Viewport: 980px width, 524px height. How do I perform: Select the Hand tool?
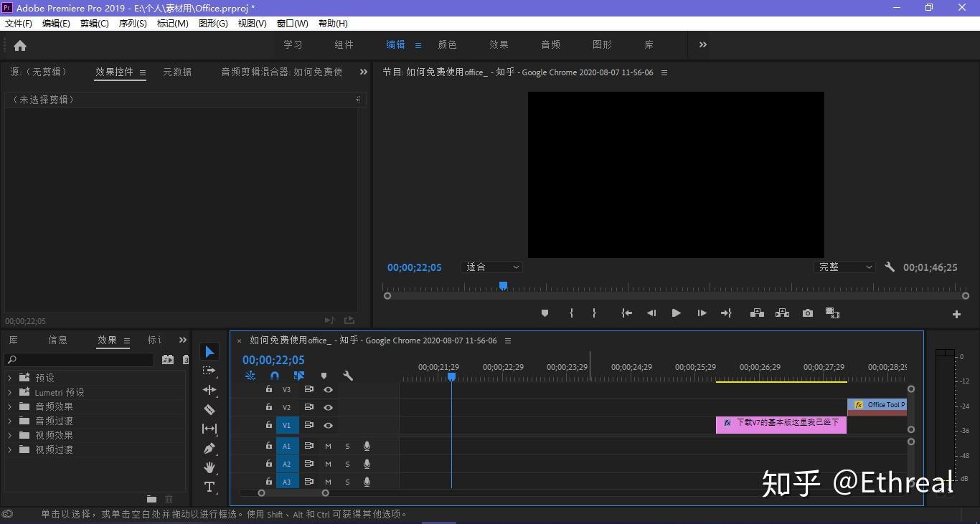click(209, 467)
